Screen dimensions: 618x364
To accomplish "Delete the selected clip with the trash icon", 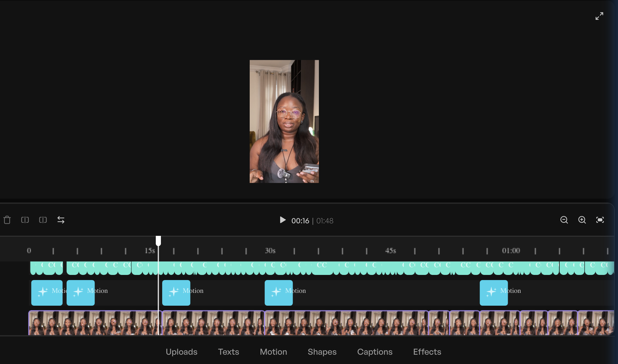I will [x=7, y=220].
